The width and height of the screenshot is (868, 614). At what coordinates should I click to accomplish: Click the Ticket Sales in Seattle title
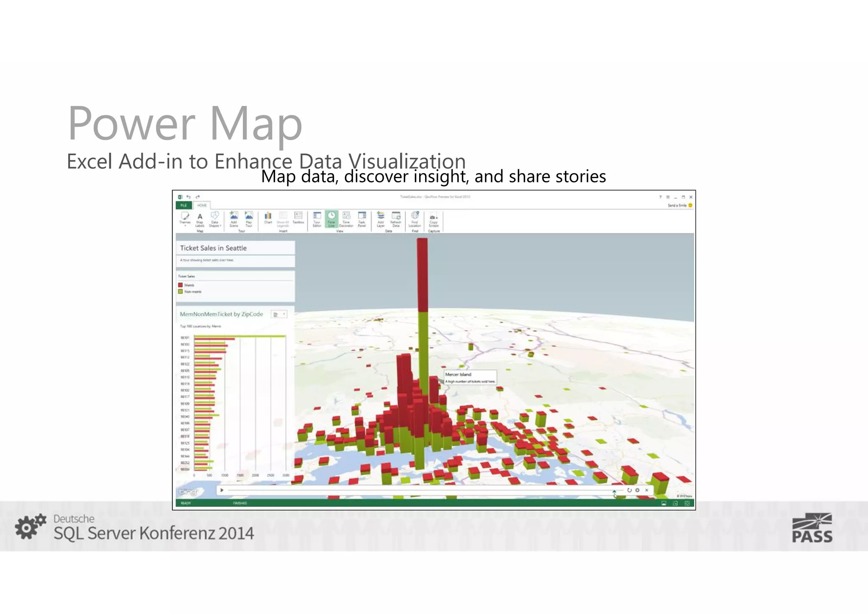213,248
